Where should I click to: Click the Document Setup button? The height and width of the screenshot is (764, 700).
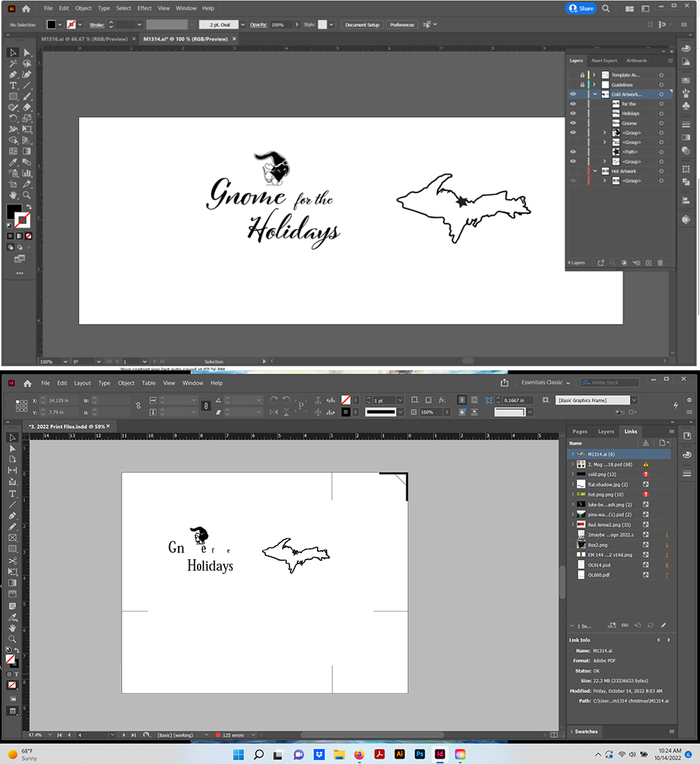(x=362, y=24)
